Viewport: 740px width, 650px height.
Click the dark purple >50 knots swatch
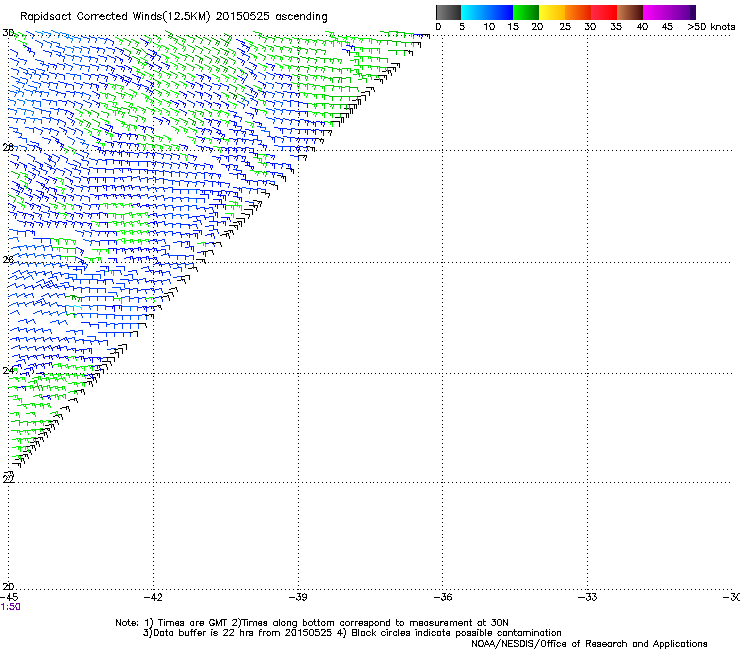tap(693, 12)
